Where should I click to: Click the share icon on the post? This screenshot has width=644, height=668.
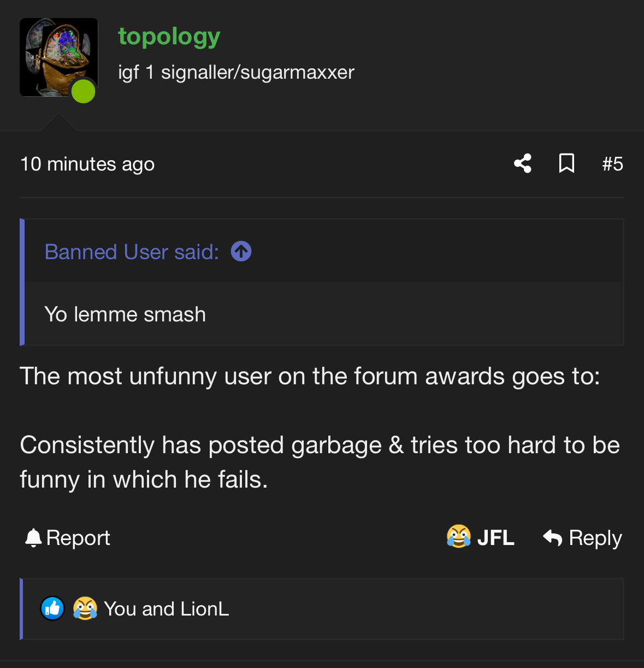click(523, 163)
